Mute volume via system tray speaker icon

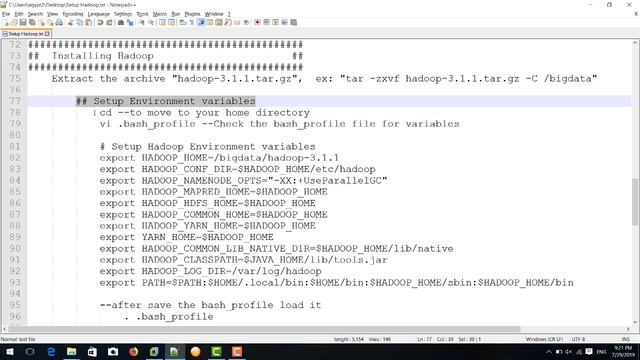pyautogui.click(x=569, y=352)
